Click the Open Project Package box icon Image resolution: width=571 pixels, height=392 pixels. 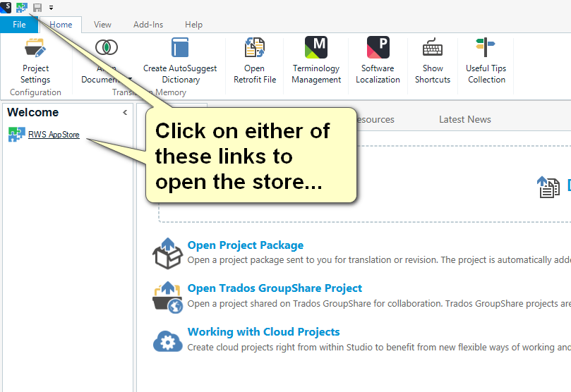pos(167,253)
